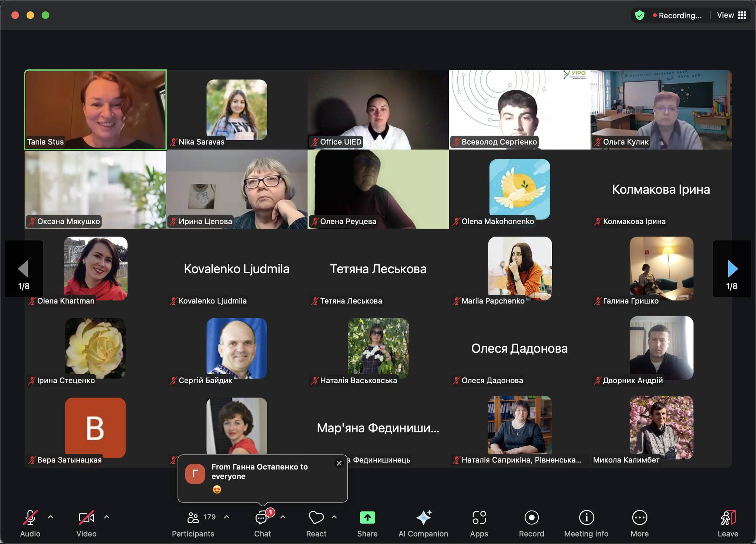Click the Meeting info icon
The image size is (756, 544).
click(586, 517)
